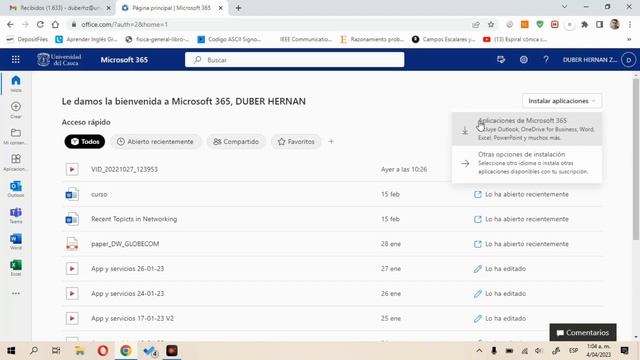This screenshot has width=640, height=360.
Task: Click the page vertical scrollbar
Action: coord(636,159)
